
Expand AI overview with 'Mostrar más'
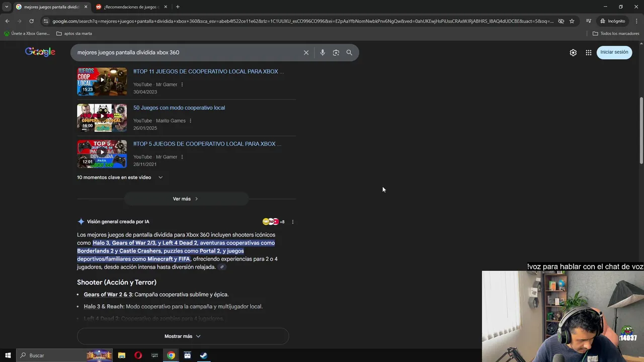pos(183,336)
